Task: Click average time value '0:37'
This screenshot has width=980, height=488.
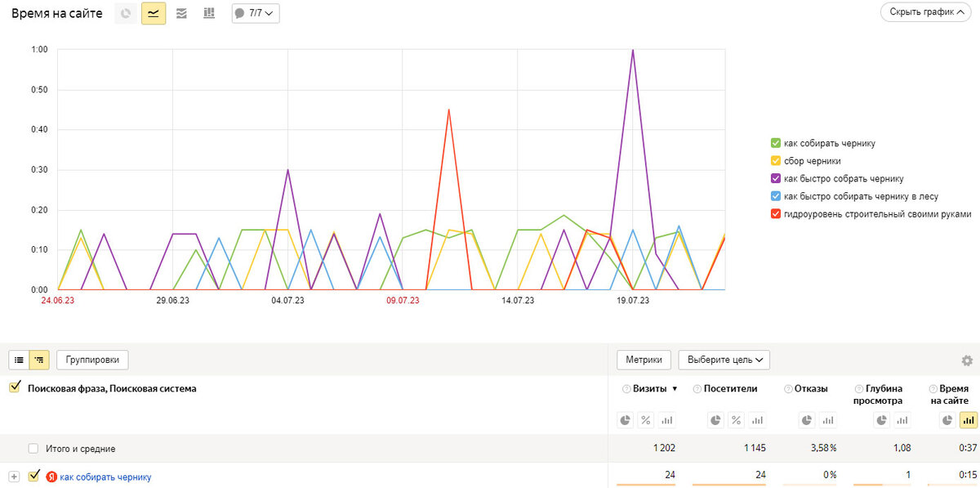Action: pos(969,448)
